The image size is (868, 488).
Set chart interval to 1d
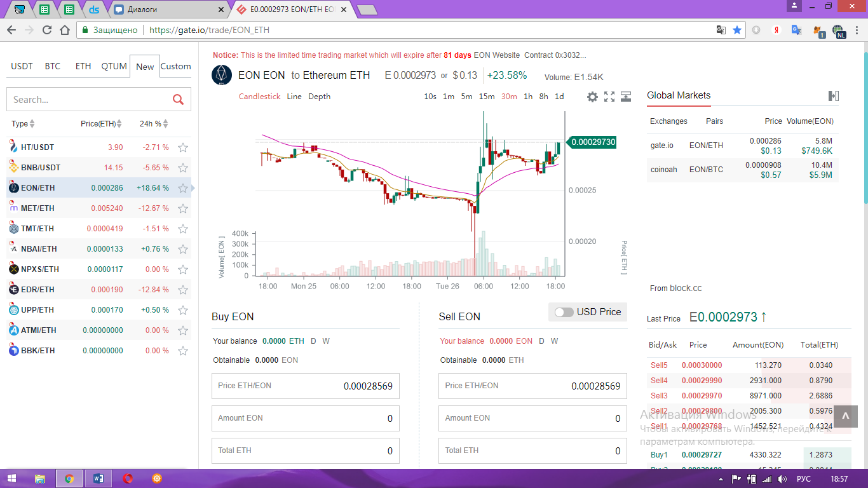559,97
